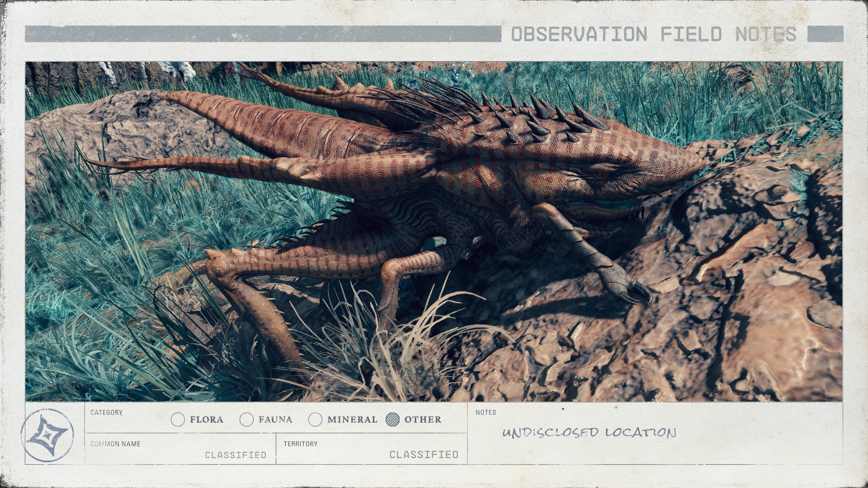This screenshot has width=868, height=488.
Task: Click the Territory field label
Action: (x=301, y=444)
